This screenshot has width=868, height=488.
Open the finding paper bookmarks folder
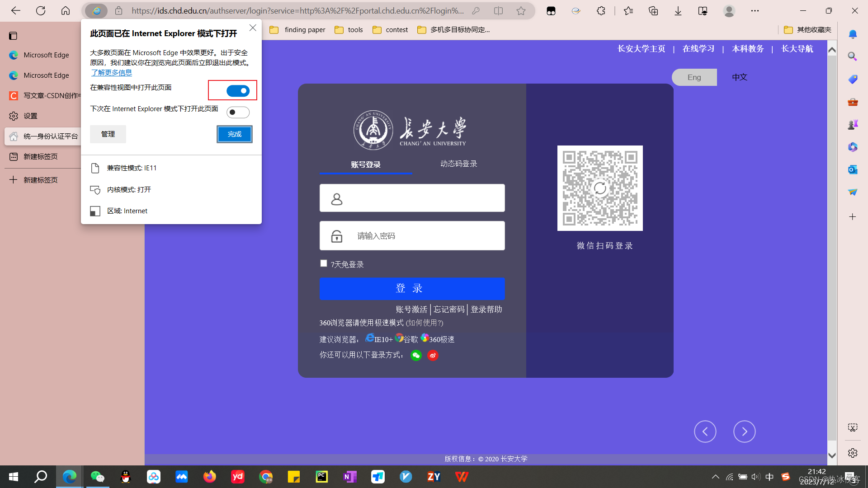(297, 30)
